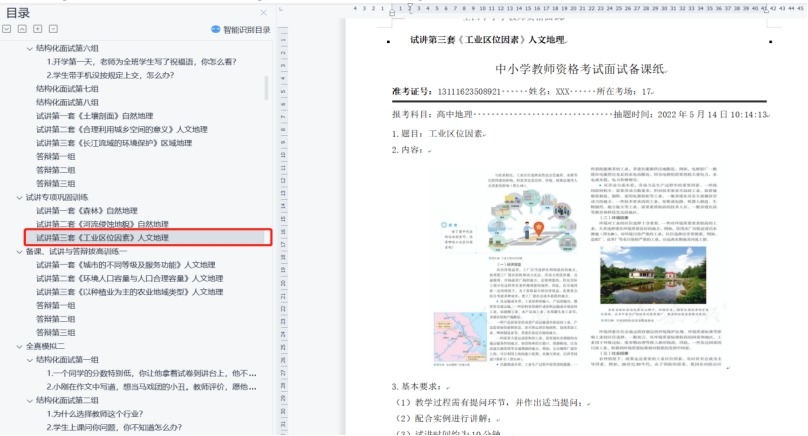
Task: Click the blue 智能识别目录 icon
Action: (x=215, y=30)
